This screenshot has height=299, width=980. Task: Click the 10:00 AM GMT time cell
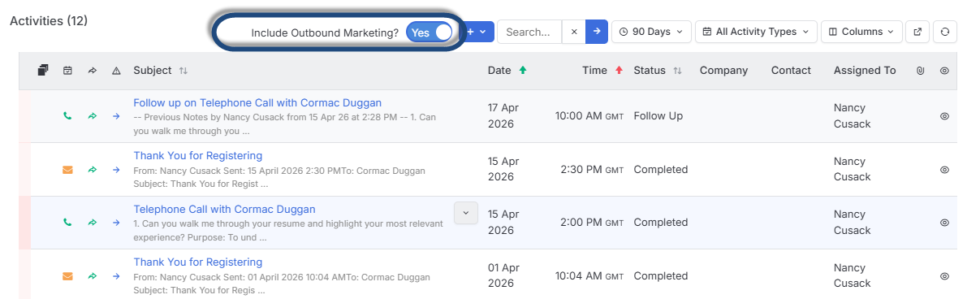coord(589,116)
